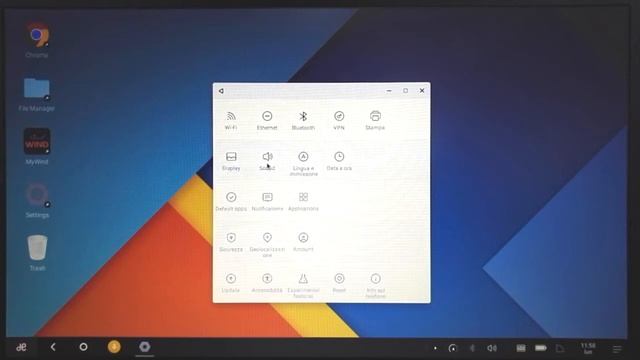Open Sound settings
This screenshot has width=640, height=360.
tap(267, 161)
